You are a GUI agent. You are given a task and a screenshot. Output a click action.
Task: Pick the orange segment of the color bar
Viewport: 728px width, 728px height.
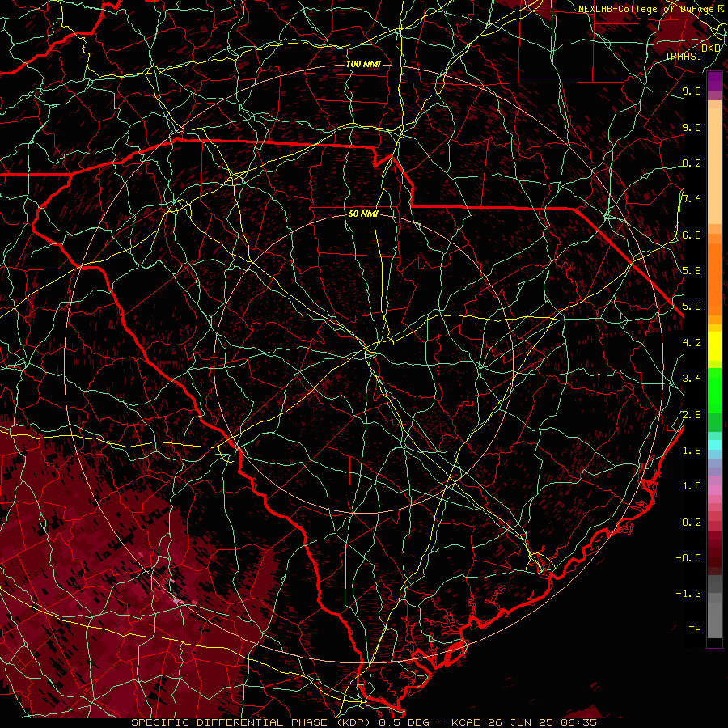pos(714,279)
